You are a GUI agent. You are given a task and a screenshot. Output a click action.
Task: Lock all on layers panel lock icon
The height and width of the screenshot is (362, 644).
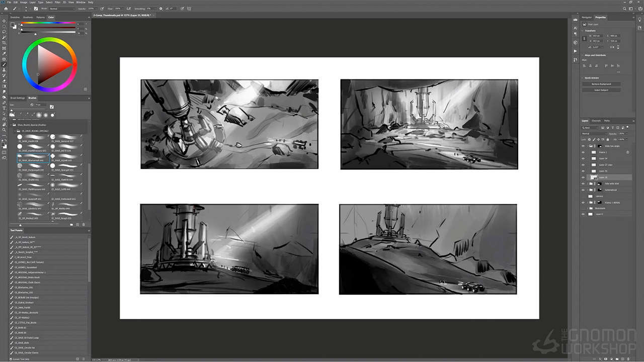click(x=607, y=139)
